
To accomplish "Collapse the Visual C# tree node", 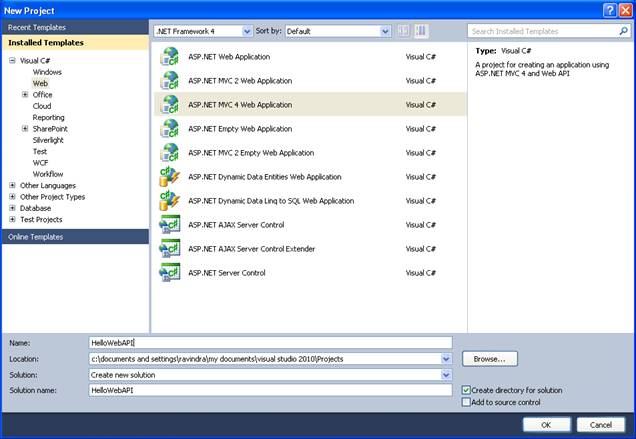I will coord(12,60).
